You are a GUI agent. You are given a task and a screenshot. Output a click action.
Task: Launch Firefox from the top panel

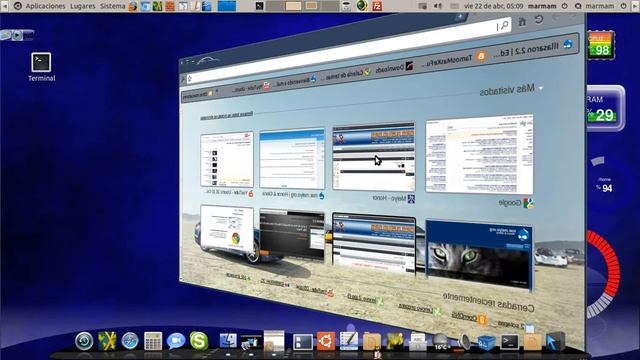click(x=133, y=6)
